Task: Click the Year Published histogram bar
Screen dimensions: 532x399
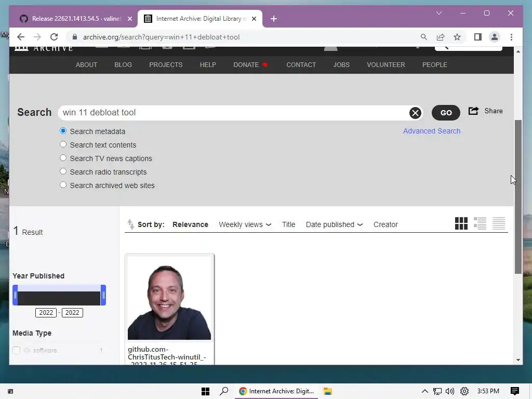Action: (59, 298)
